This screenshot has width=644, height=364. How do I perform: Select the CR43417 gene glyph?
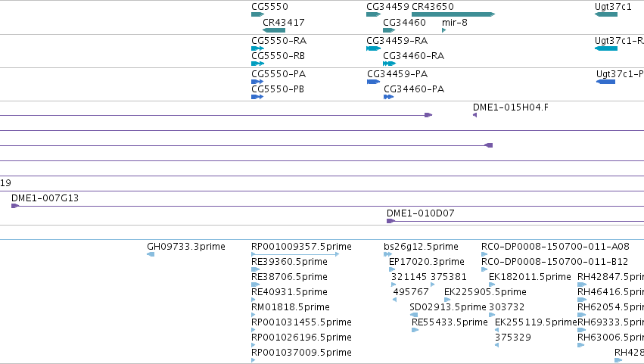coord(273,30)
